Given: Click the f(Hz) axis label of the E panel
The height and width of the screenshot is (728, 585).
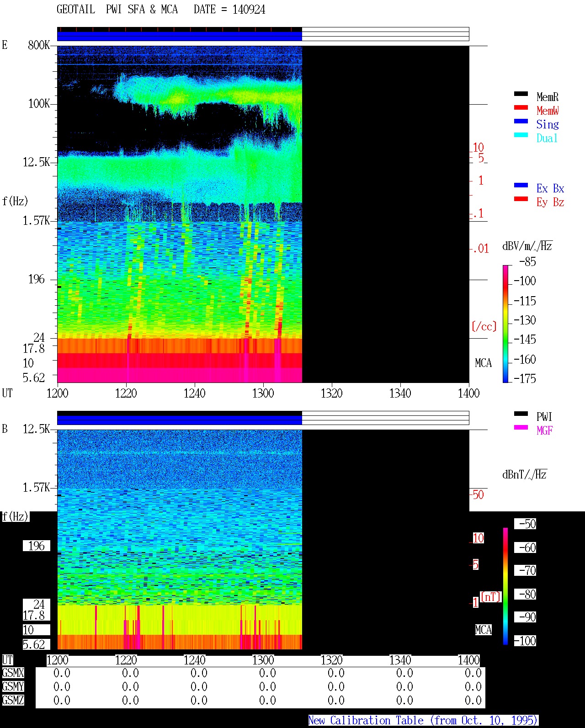Looking at the screenshot, I should click(x=15, y=201).
